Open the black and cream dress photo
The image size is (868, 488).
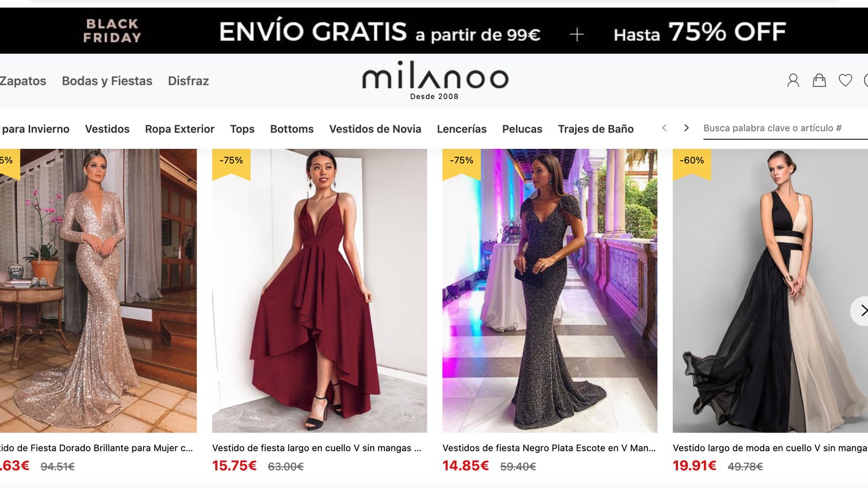click(770, 290)
